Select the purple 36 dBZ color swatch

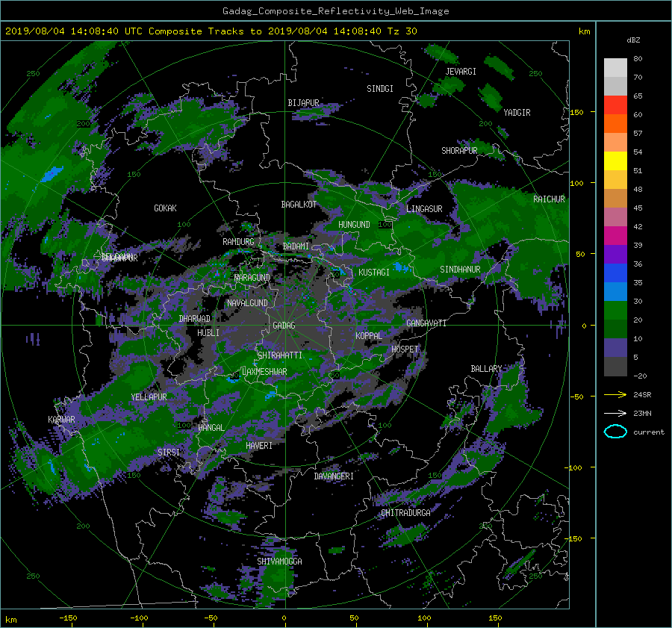coord(615,254)
